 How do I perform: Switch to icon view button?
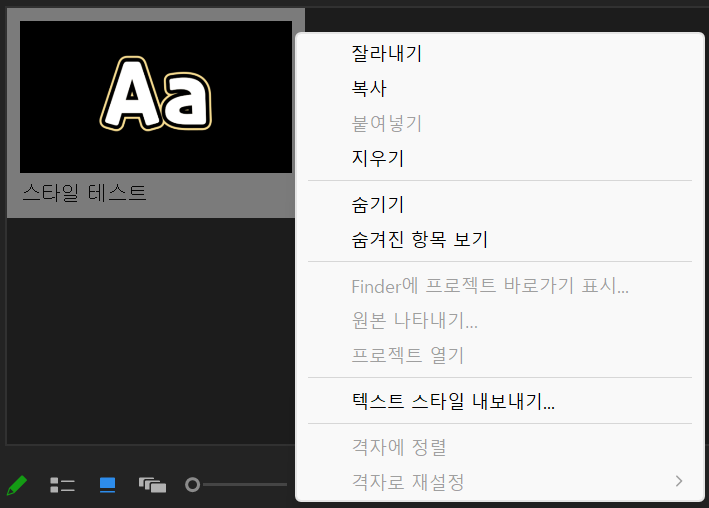click(x=107, y=485)
